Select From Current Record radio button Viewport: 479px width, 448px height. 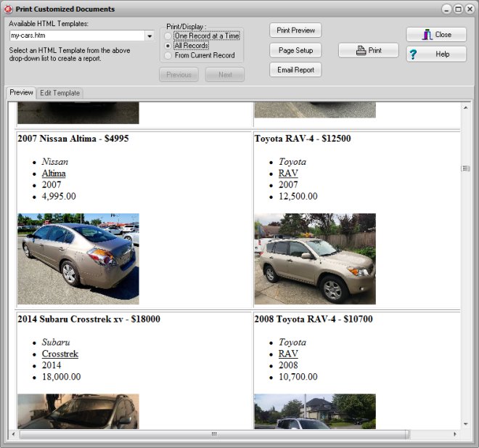pyautogui.click(x=168, y=55)
